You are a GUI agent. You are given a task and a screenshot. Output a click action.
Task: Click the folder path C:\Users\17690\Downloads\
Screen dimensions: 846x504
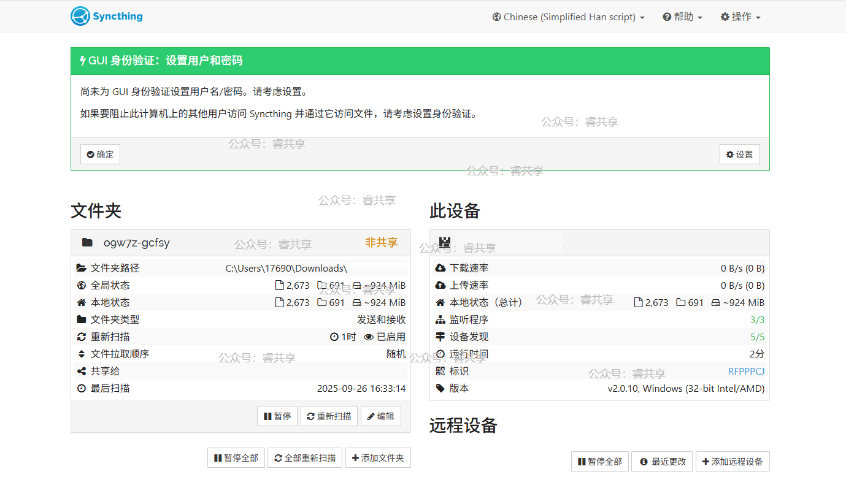[x=286, y=269]
